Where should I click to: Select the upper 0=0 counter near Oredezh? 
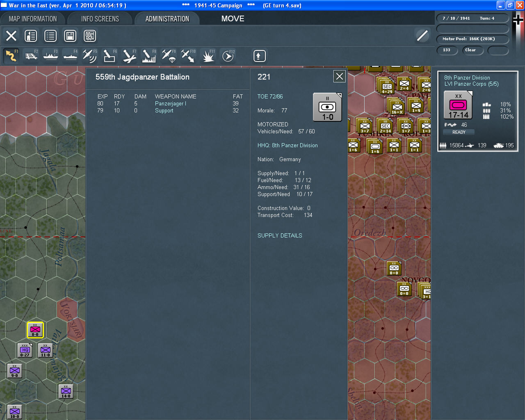[394, 268]
